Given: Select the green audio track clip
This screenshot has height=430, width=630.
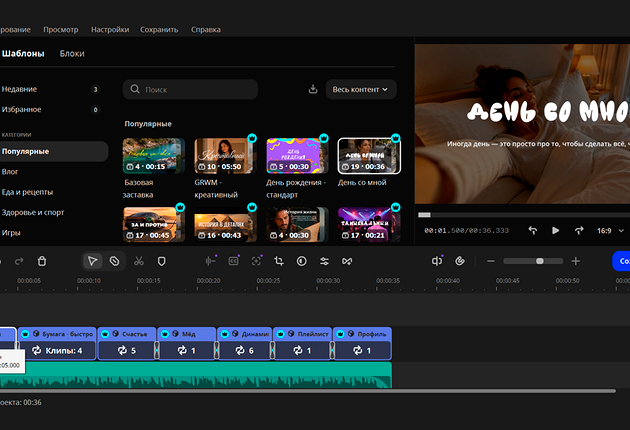Looking at the screenshot, I should tap(196, 375).
